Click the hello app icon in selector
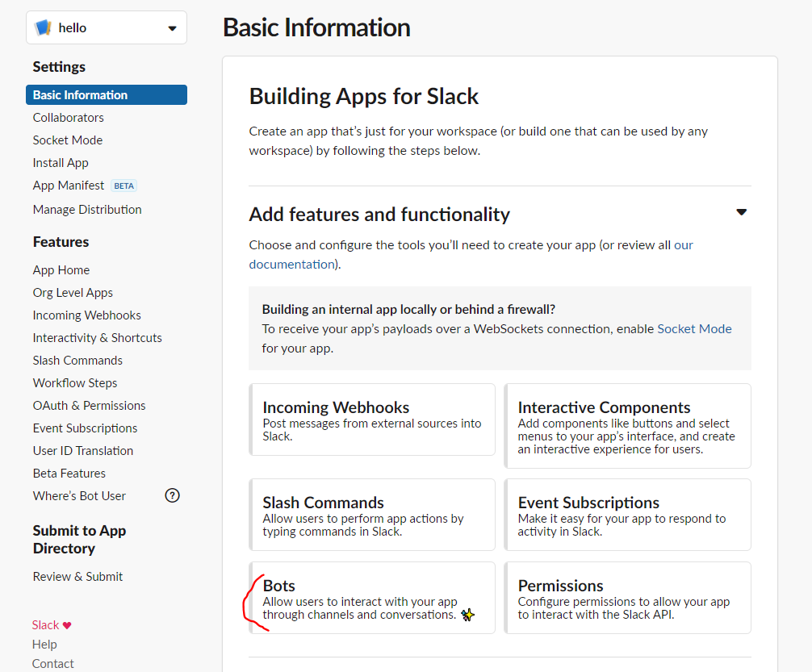812x672 pixels. (x=43, y=27)
